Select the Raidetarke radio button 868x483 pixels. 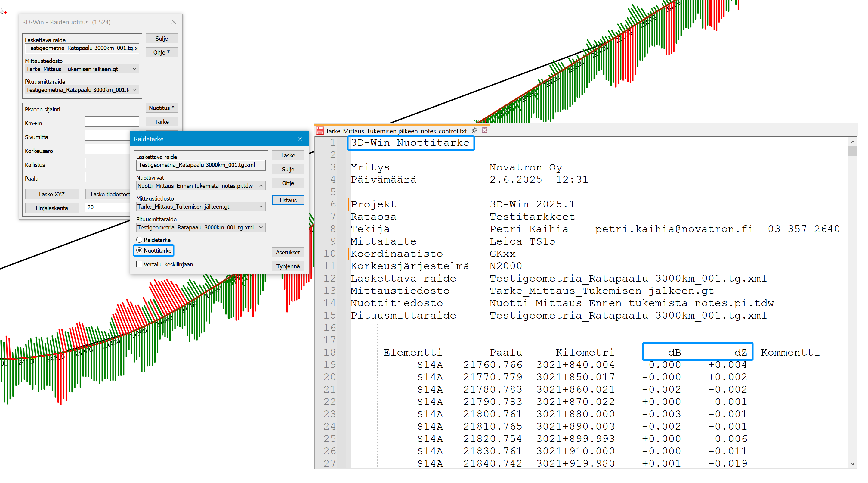[x=140, y=240]
